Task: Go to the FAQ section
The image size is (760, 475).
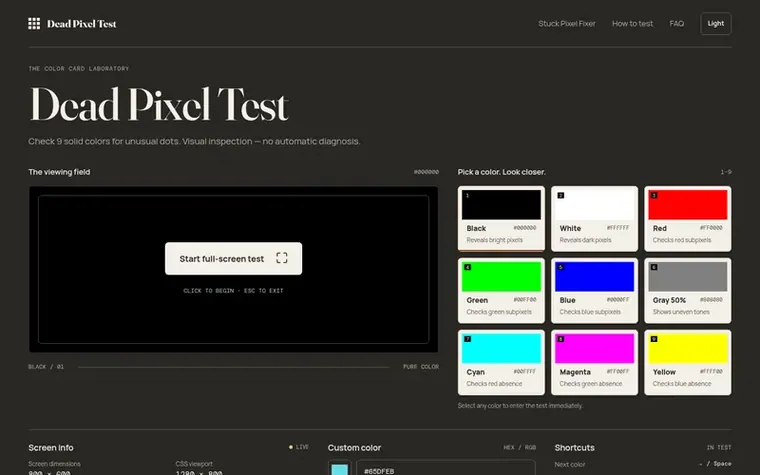Action: (x=677, y=23)
